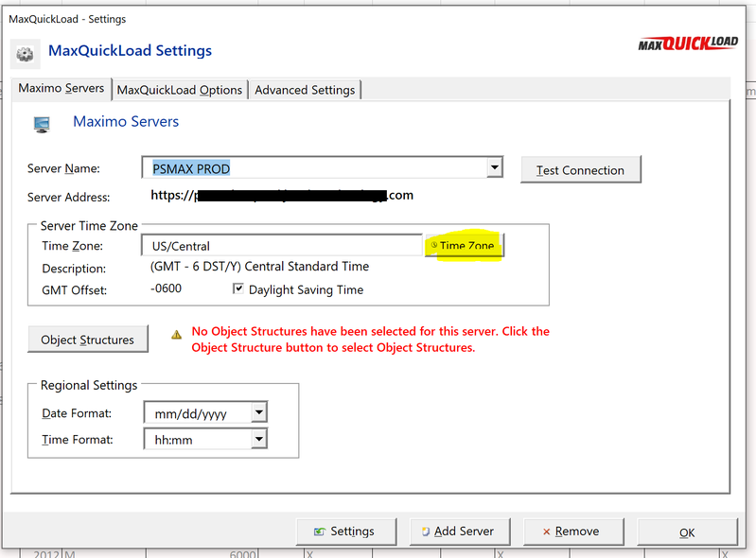756x558 pixels.
Task: Click the red 'No Object Structures' warning message
Action: click(370, 340)
